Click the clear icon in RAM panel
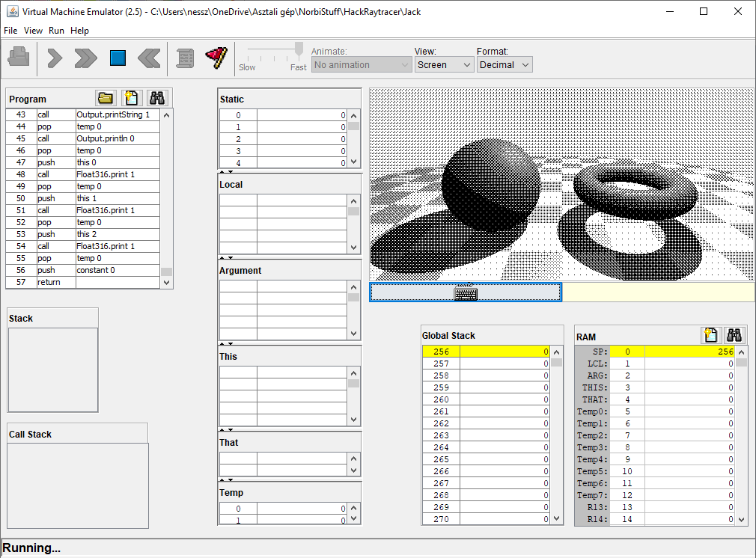The image size is (756, 558). click(711, 336)
